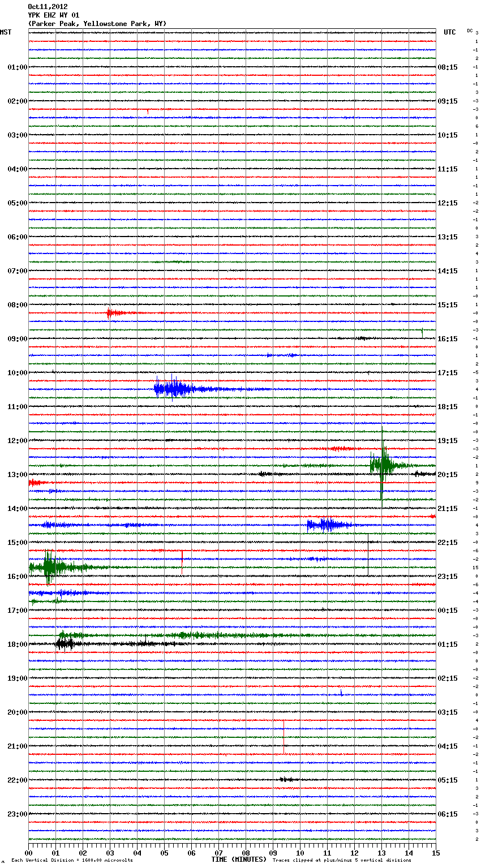Select the 08:00 MST row label
This screenshot has width=481, height=868.
(x=18, y=305)
